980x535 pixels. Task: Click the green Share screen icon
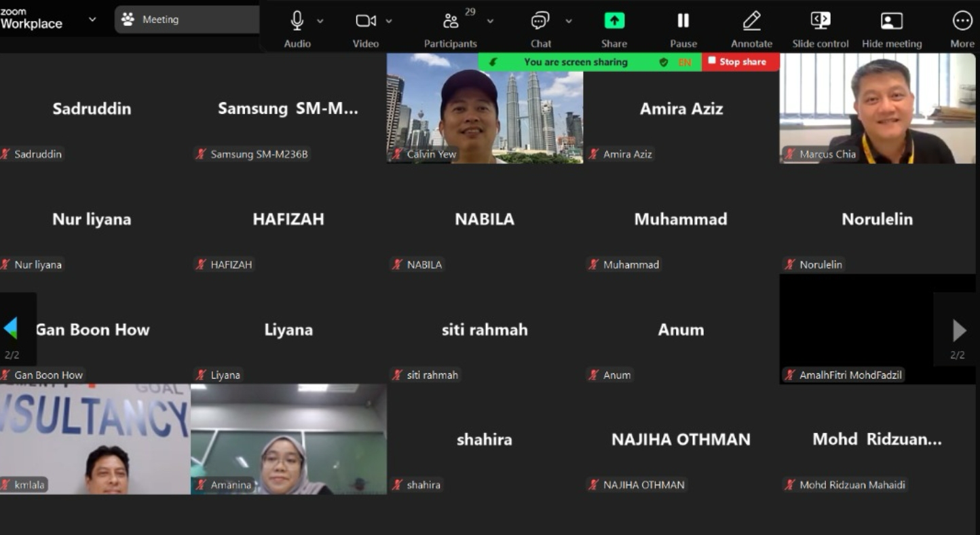pyautogui.click(x=614, y=21)
